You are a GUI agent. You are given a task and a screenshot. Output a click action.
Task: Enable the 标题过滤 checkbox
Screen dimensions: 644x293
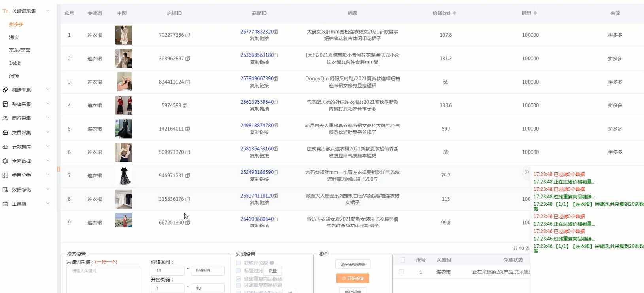pyautogui.click(x=238, y=271)
